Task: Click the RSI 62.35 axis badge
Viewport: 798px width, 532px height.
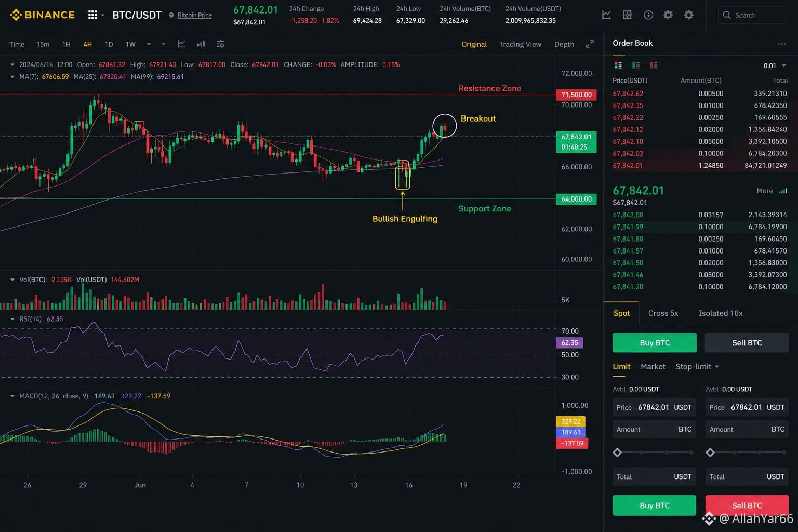Action: pos(569,343)
